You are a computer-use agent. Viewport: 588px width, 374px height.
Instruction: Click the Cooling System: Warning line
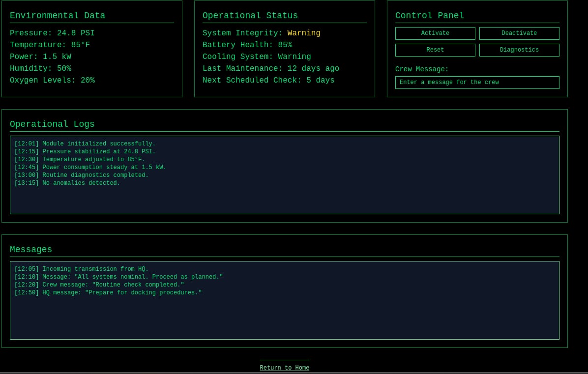pyautogui.click(x=257, y=57)
